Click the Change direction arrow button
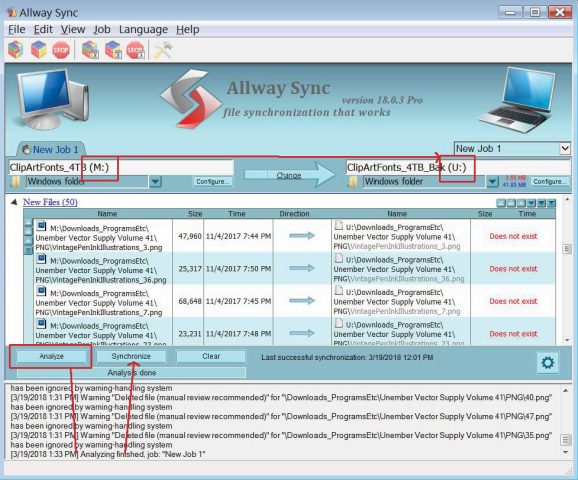The width and height of the screenshot is (578, 480). [289, 175]
